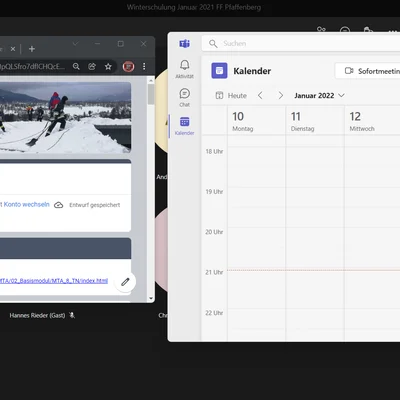Click the 19 Uhr time label
Viewport: 400px width, 400px height.
[214, 192]
